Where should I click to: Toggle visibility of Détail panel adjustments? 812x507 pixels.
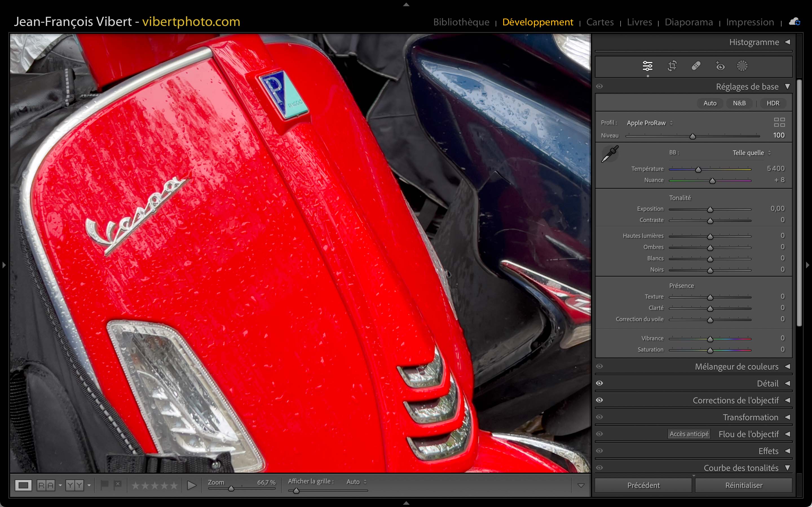coord(600,383)
